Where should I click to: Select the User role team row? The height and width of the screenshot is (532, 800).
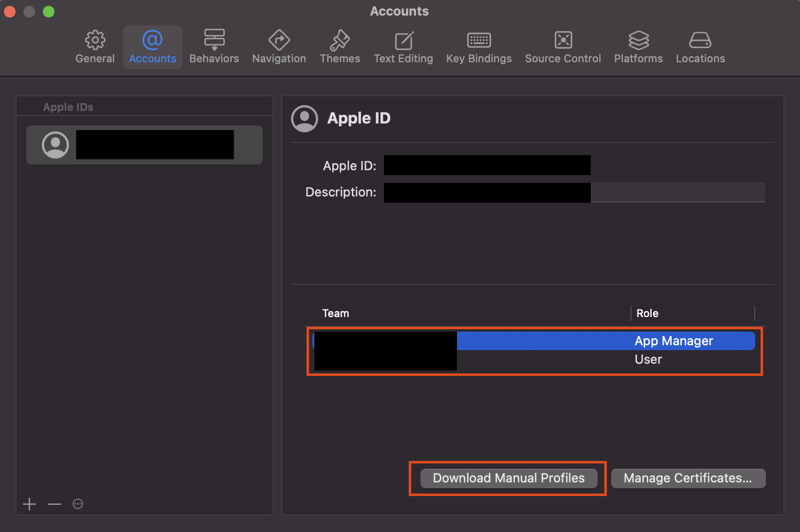(x=534, y=359)
